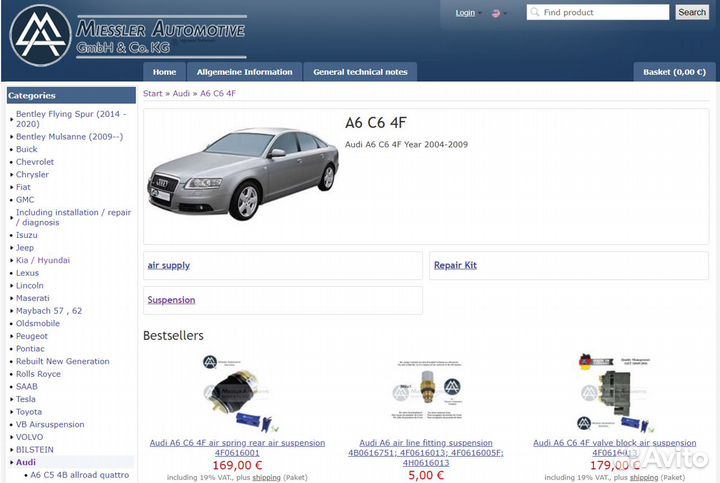Click shipping link under 179,00 € product
Screen dimensions: 720x483
643,477
